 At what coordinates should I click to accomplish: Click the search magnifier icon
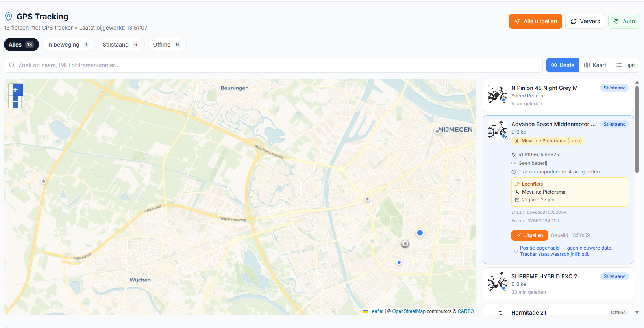point(12,65)
